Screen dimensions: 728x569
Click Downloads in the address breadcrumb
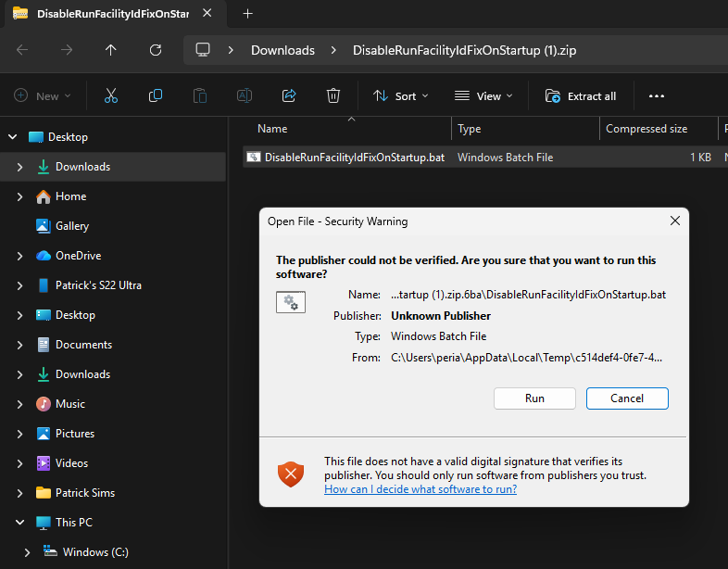(x=282, y=50)
